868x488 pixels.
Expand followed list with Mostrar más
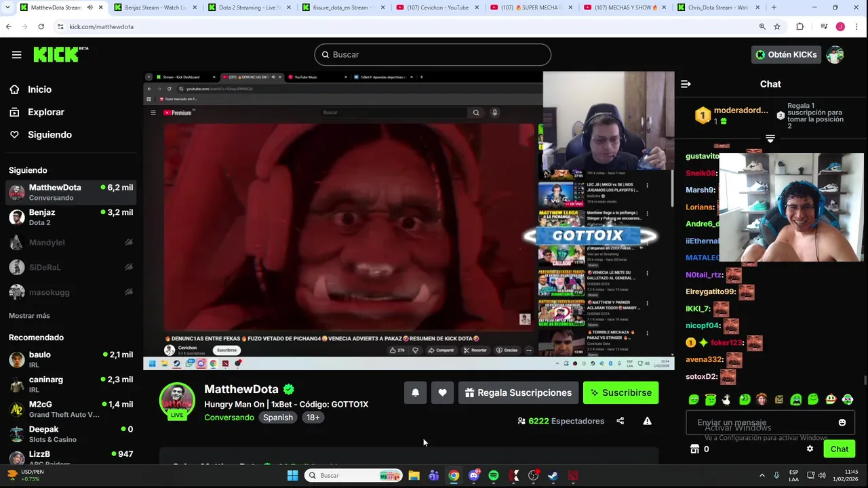coord(29,316)
